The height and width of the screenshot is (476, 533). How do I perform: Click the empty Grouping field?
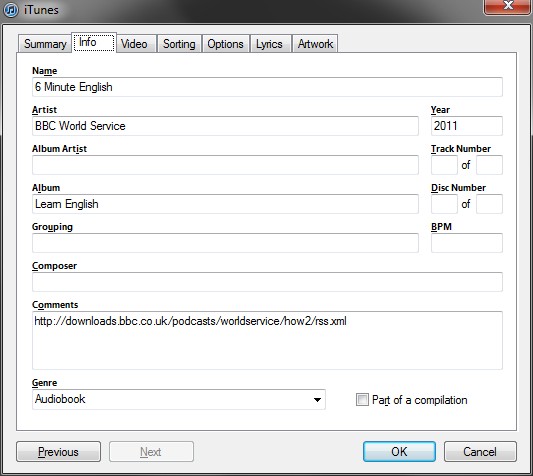[225, 243]
